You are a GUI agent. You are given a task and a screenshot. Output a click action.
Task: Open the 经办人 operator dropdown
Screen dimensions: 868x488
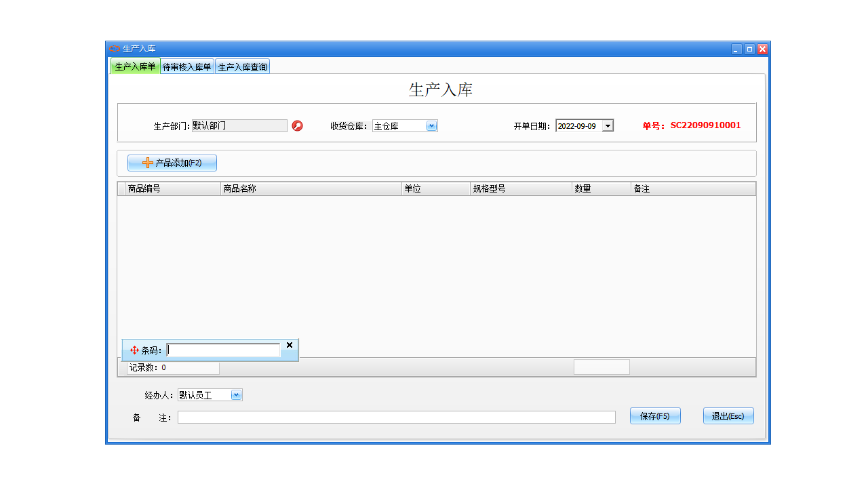coord(235,394)
